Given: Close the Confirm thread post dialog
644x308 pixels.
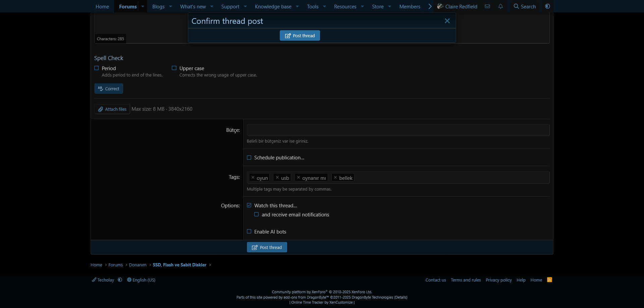Looking at the screenshot, I should click(x=447, y=21).
